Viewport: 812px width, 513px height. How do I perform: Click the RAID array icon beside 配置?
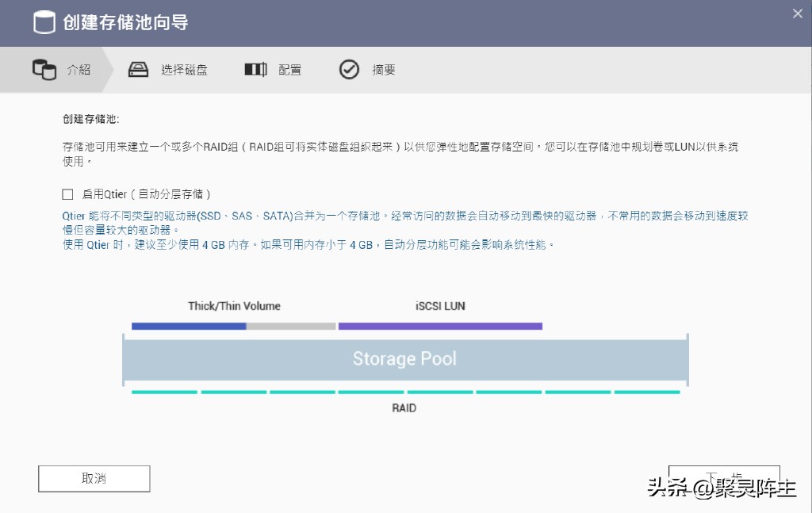(x=255, y=70)
